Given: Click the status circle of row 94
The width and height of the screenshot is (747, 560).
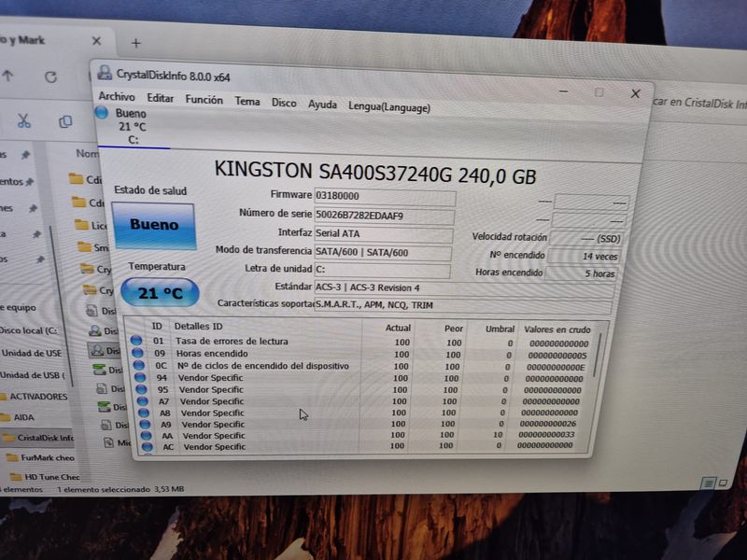Looking at the screenshot, I should pyautogui.click(x=141, y=377).
